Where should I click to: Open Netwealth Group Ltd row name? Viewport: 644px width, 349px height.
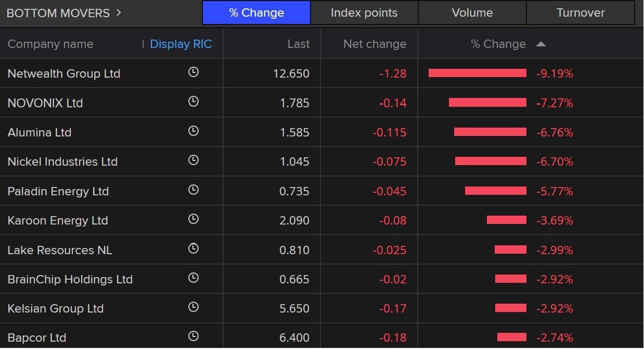(x=64, y=73)
